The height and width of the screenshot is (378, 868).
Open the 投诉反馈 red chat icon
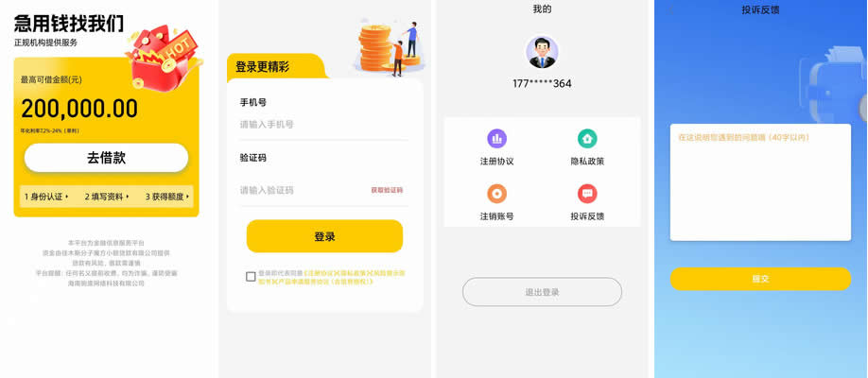pyautogui.click(x=587, y=193)
